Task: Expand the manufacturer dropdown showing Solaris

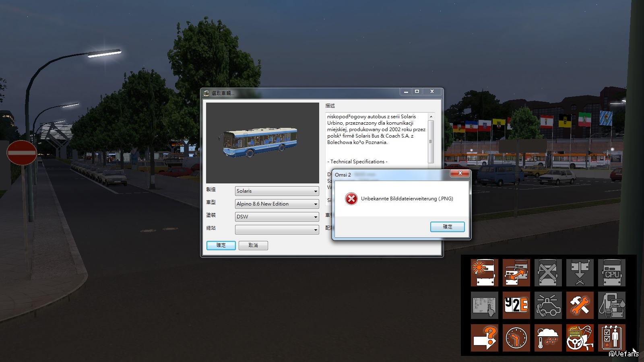Action: click(277, 191)
